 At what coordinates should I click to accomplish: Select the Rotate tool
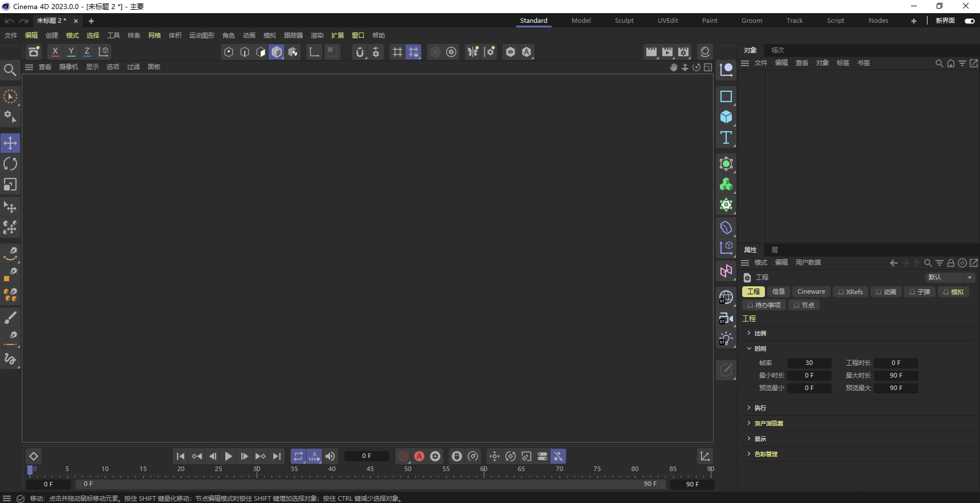coord(10,164)
